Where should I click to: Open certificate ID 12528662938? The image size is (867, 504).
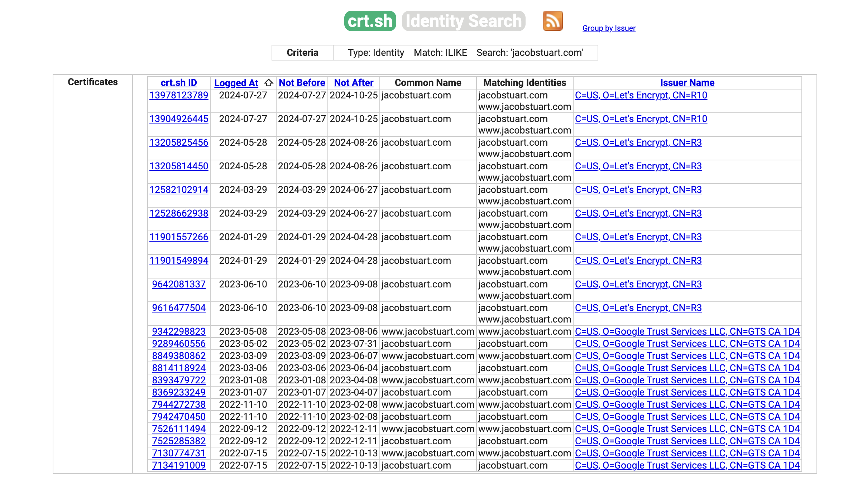coord(179,213)
